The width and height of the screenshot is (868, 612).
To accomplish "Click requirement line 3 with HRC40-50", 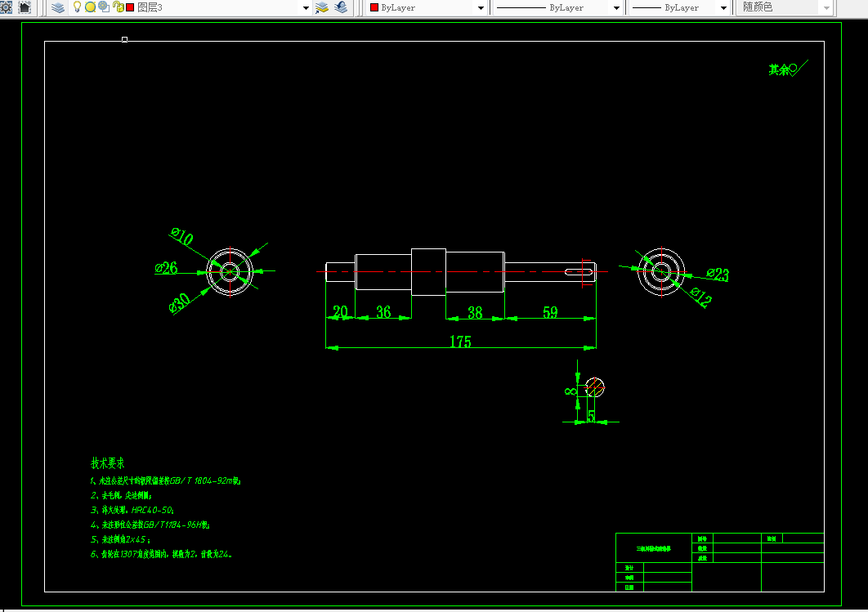I will pos(132,510).
